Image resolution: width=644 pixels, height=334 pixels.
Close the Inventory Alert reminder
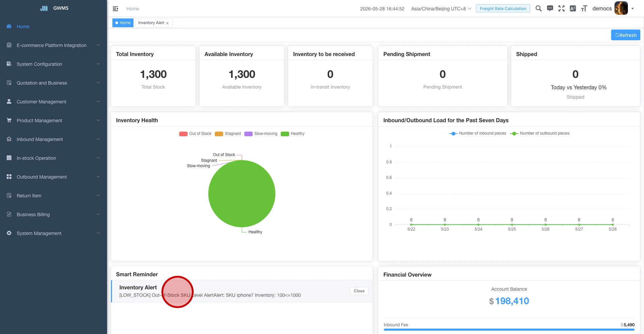coord(359,291)
